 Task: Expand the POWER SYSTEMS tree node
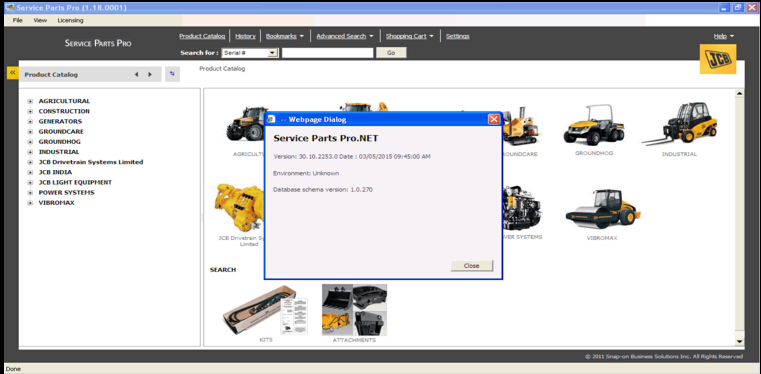(30, 193)
